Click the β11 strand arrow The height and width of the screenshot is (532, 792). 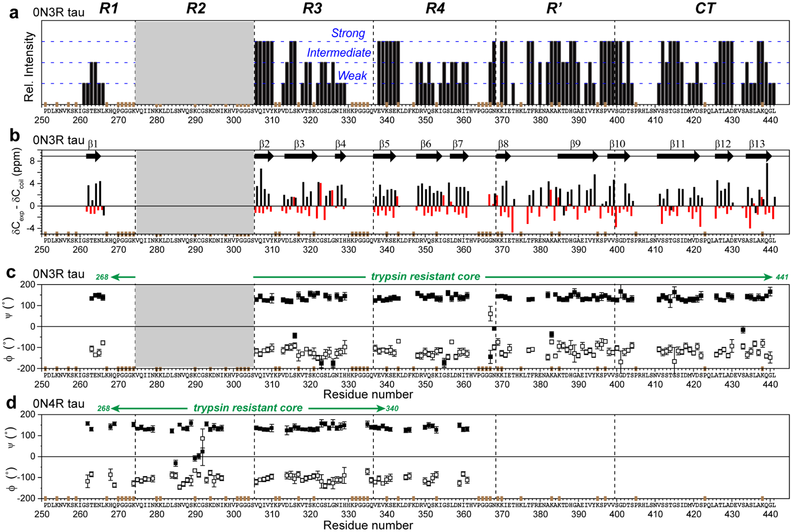point(678,156)
